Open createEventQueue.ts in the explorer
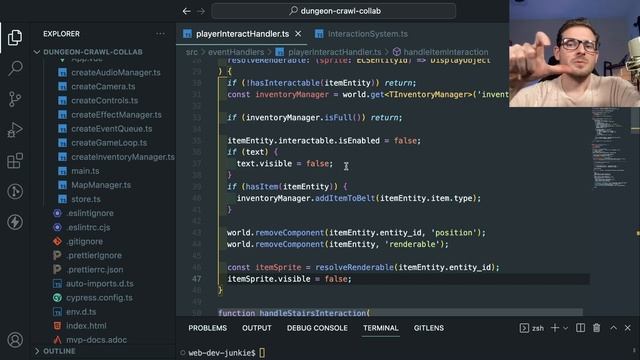 pos(111,129)
